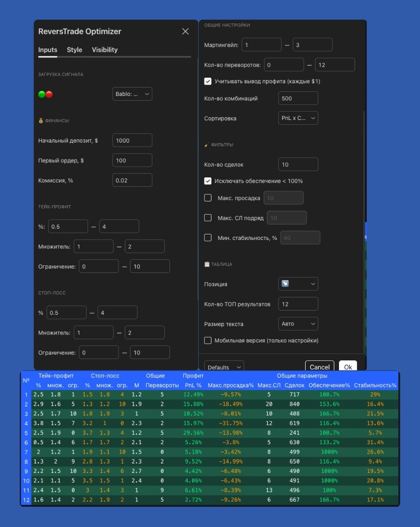Image resolution: width=420 pixels, height=527 pixels.
Task: Toggle Учитывать вывод профита checkbox
Action: click(x=208, y=81)
